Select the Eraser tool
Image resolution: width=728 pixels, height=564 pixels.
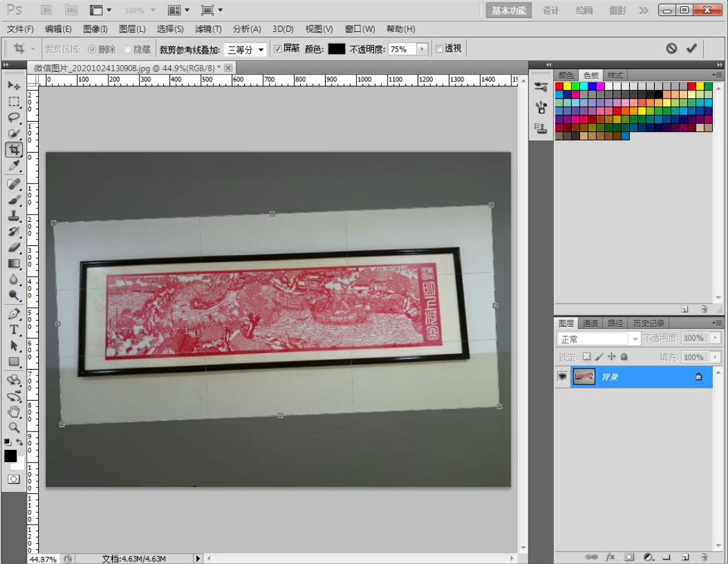14,247
